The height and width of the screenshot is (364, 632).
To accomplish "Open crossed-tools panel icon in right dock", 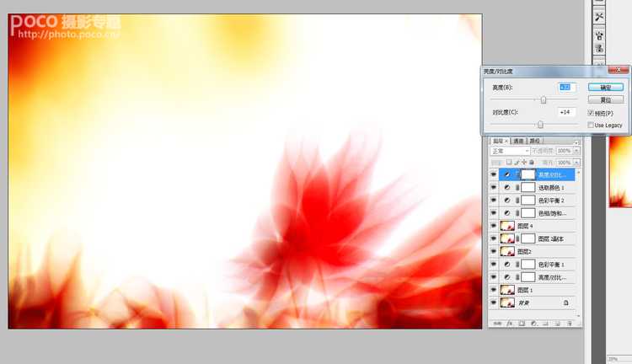I will 599,17.
